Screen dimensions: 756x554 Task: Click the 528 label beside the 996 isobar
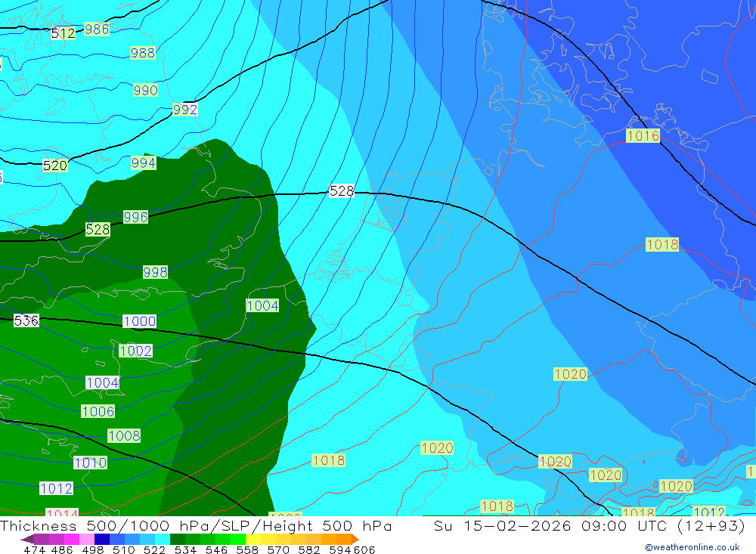(x=98, y=230)
